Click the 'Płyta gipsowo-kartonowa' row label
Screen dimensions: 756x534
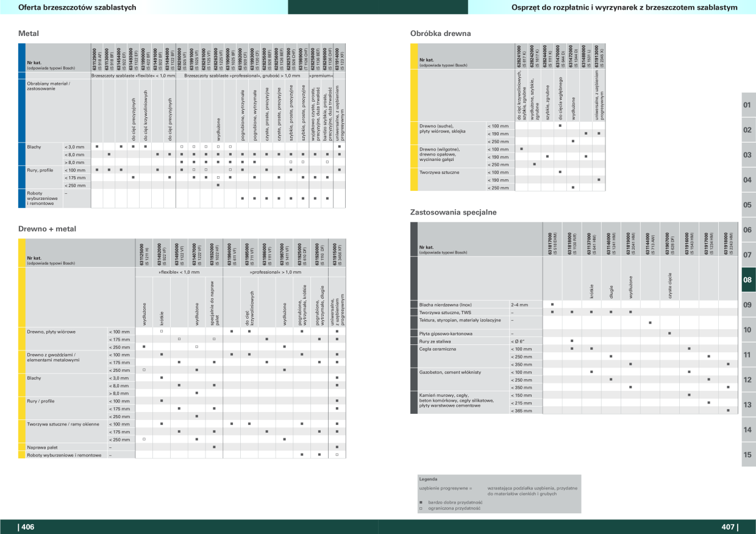coord(446,333)
